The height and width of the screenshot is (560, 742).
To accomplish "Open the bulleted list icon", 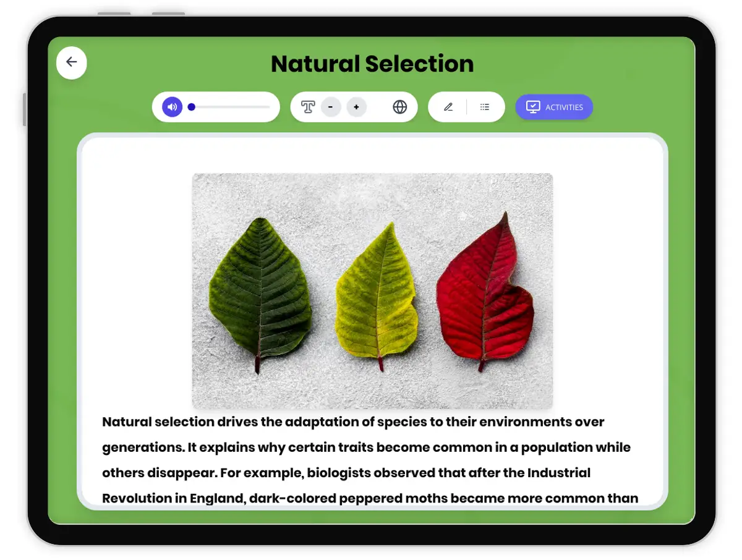I will point(485,107).
